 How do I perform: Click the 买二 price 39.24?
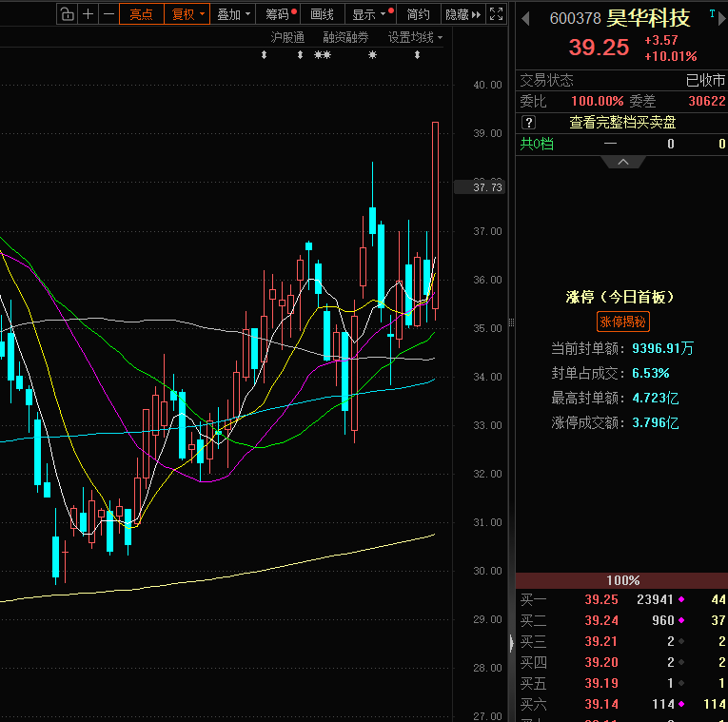[x=601, y=620]
